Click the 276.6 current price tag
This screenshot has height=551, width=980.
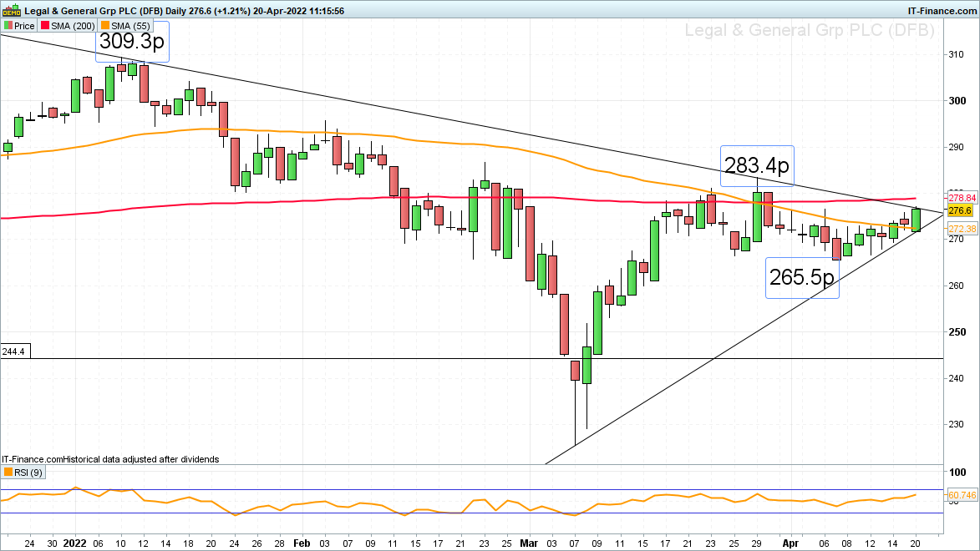(962, 211)
